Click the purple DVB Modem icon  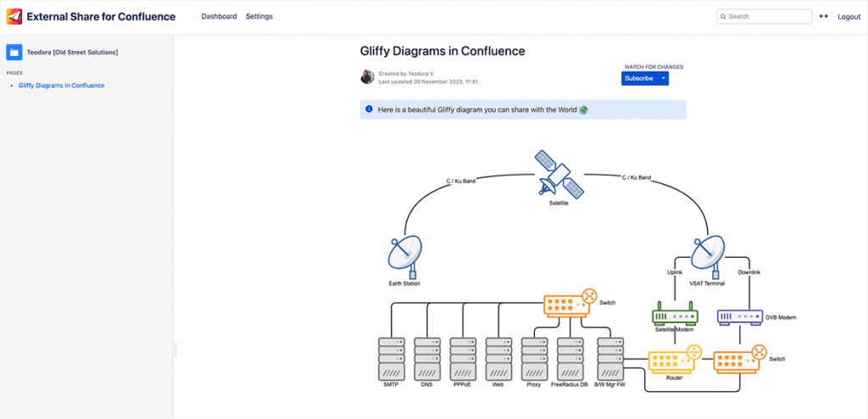tap(740, 316)
